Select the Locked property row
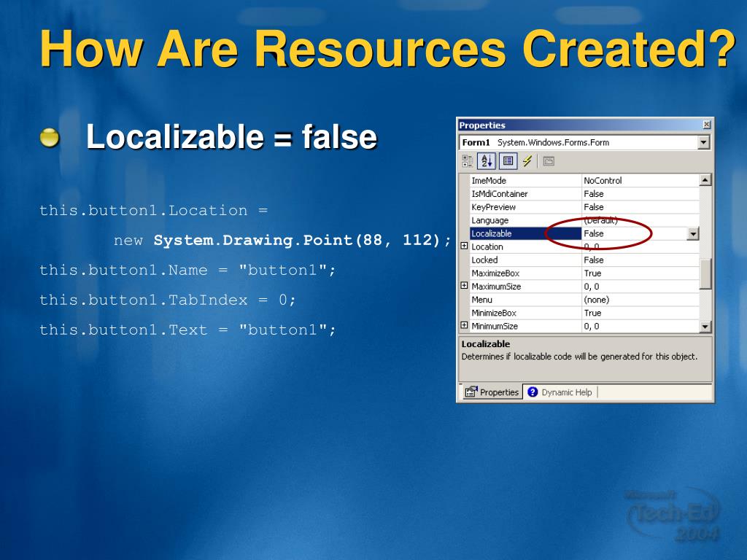747x560 pixels. pos(584,260)
